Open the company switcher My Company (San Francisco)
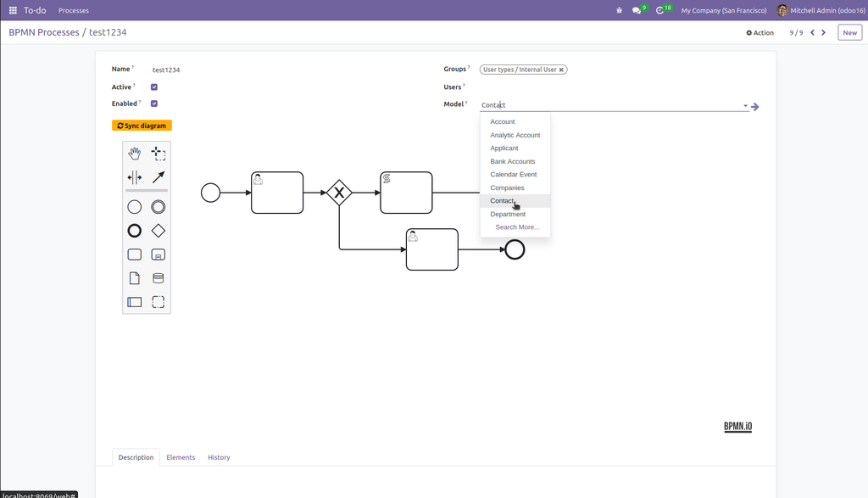This screenshot has width=868, height=498. pyautogui.click(x=724, y=10)
